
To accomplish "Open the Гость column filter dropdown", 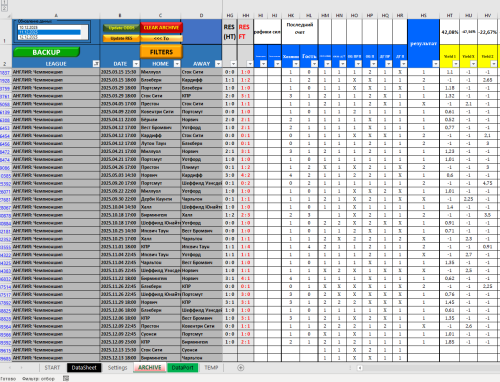I will (x=314, y=64).
